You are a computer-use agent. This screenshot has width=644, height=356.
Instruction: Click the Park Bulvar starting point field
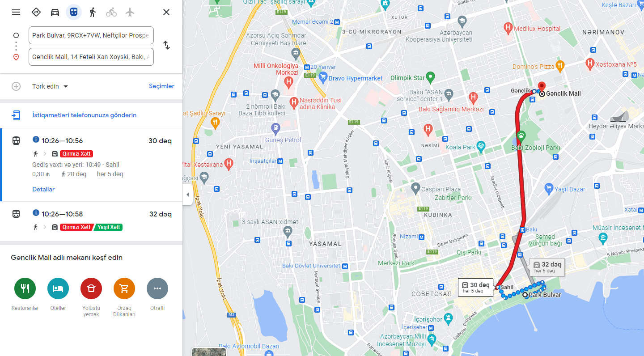[x=91, y=35]
